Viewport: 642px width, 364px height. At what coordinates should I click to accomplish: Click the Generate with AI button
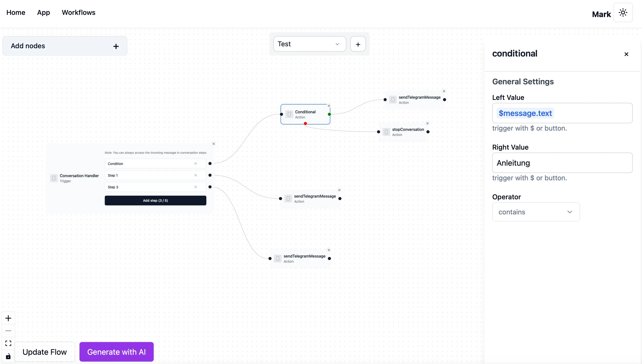[116, 352]
